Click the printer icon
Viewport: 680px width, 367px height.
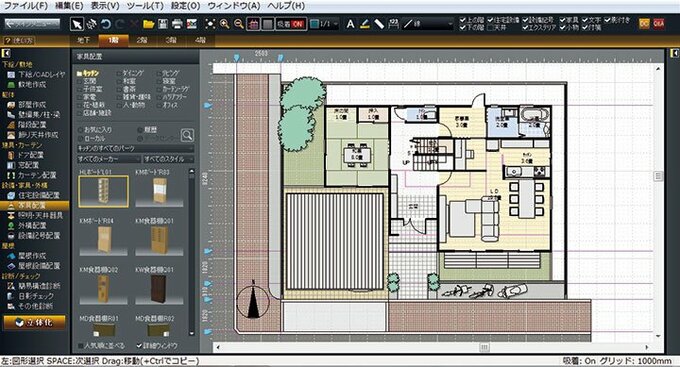(177, 24)
